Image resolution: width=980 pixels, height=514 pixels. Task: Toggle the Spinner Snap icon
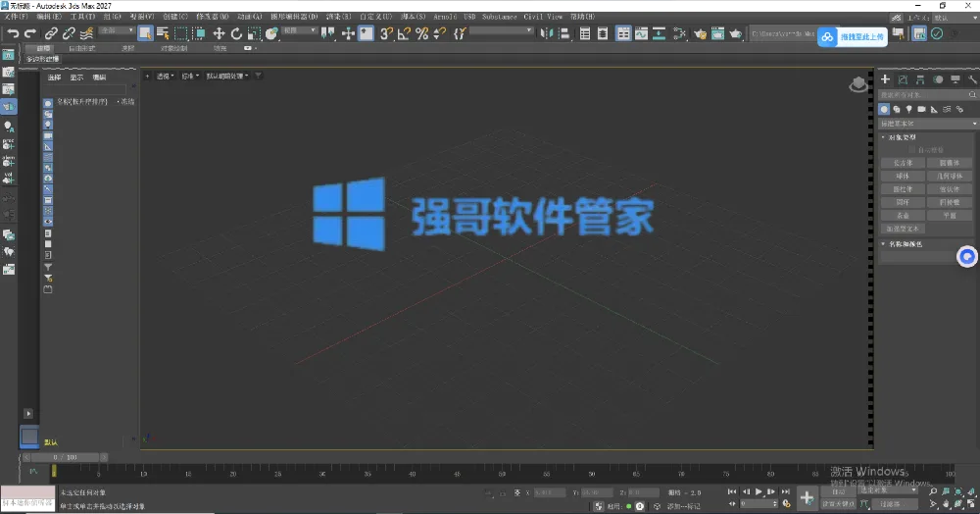click(x=440, y=33)
